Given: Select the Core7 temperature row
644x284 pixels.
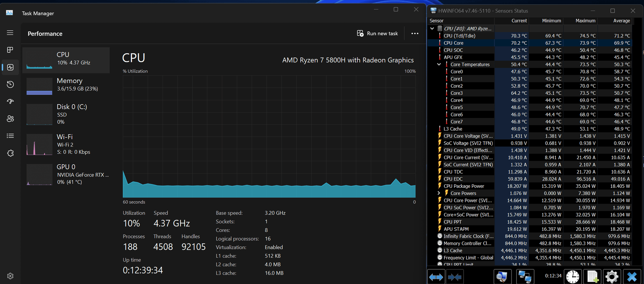Looking at the screenshot, I should click(x=530, y=122).
